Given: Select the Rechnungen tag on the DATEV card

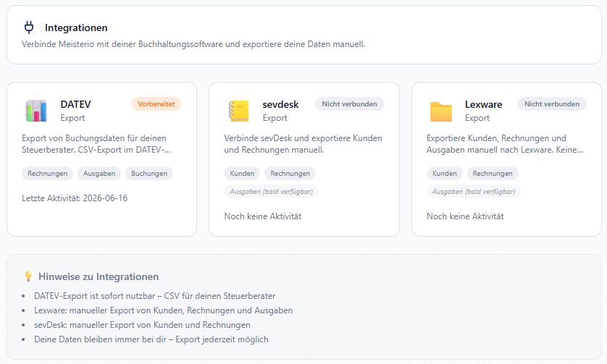Looking at the screenshot, I should [47, 173].
